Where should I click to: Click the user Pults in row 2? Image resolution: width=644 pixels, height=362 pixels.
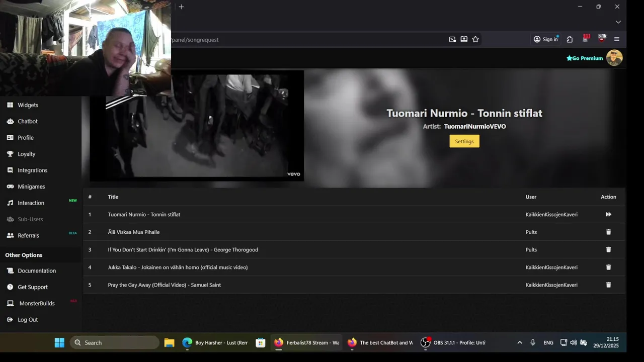click(x=531, y=232)
